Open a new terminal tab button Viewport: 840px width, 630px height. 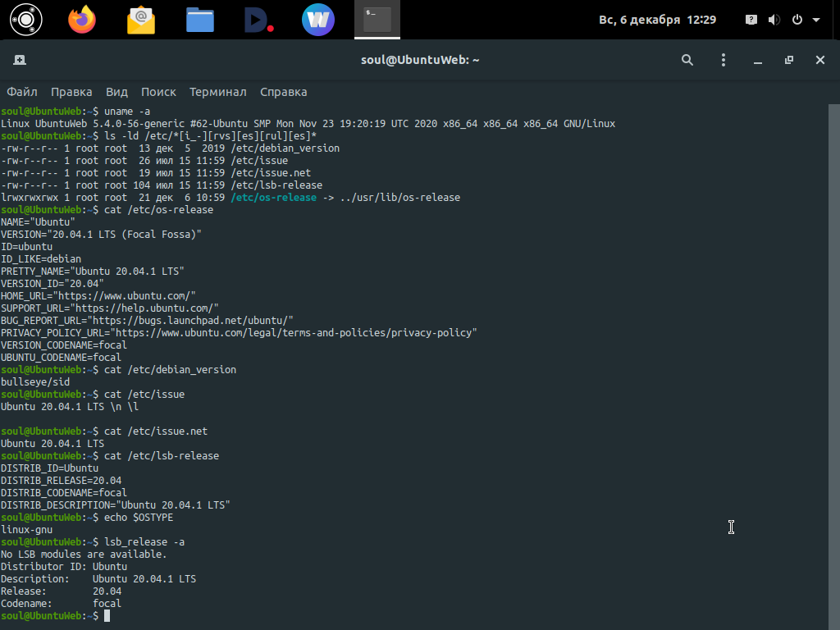pyautogui.click(x=20, y=60)
